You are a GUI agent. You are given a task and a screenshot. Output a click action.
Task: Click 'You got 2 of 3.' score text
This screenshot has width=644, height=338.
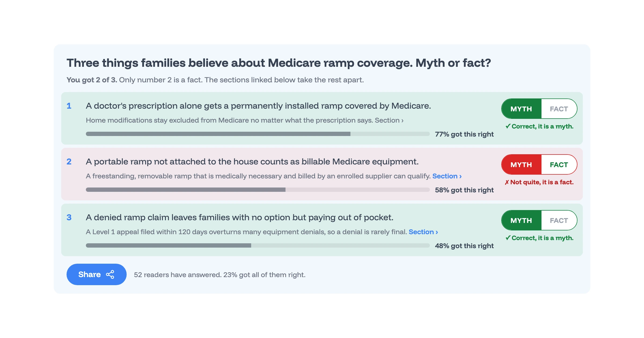click(x=92, y=80)
